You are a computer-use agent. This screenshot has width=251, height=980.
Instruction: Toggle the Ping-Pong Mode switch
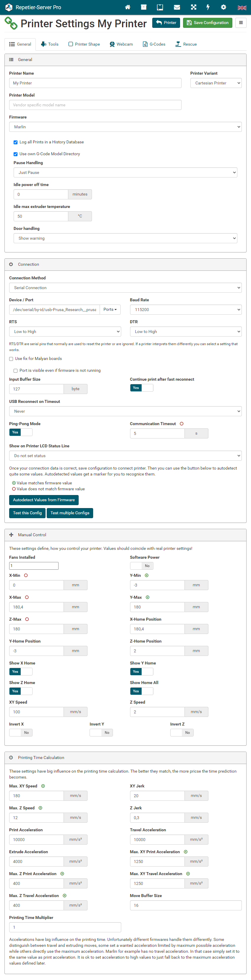coord(21,432)
